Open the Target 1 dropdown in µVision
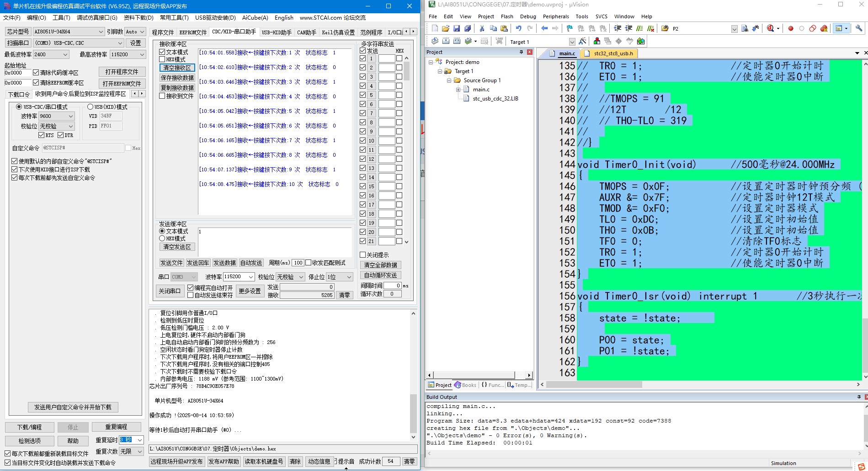The width and height of the screenshot is (868, 471). click(x=571, y=42)
